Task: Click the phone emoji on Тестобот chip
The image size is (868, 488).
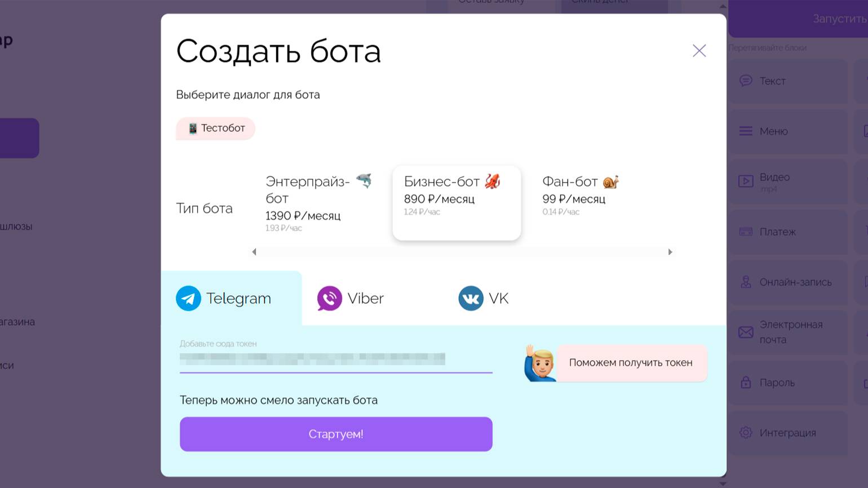Action: pos(193,128)
